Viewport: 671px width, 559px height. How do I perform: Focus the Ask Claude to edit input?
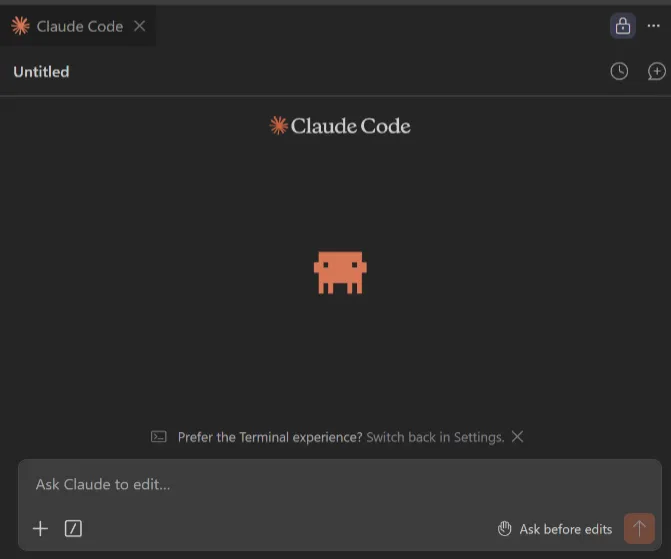click(x=340, y=485)
